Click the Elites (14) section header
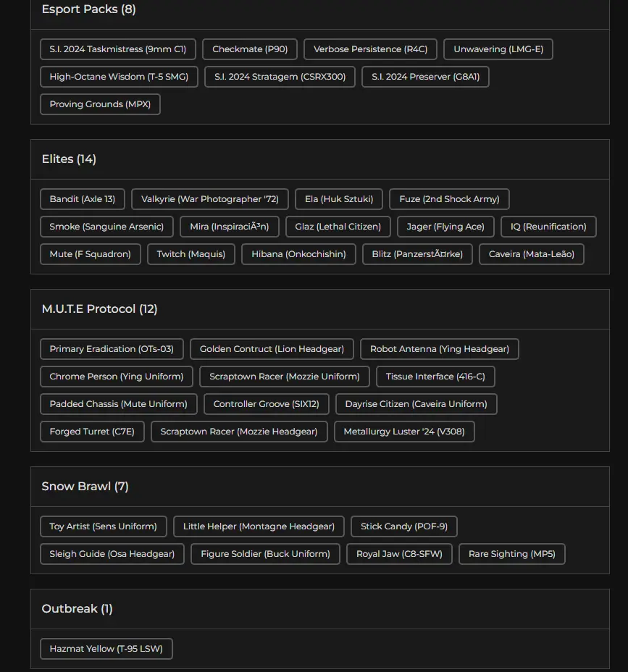The width and height of the screenshot is (628, 672). 69,159
